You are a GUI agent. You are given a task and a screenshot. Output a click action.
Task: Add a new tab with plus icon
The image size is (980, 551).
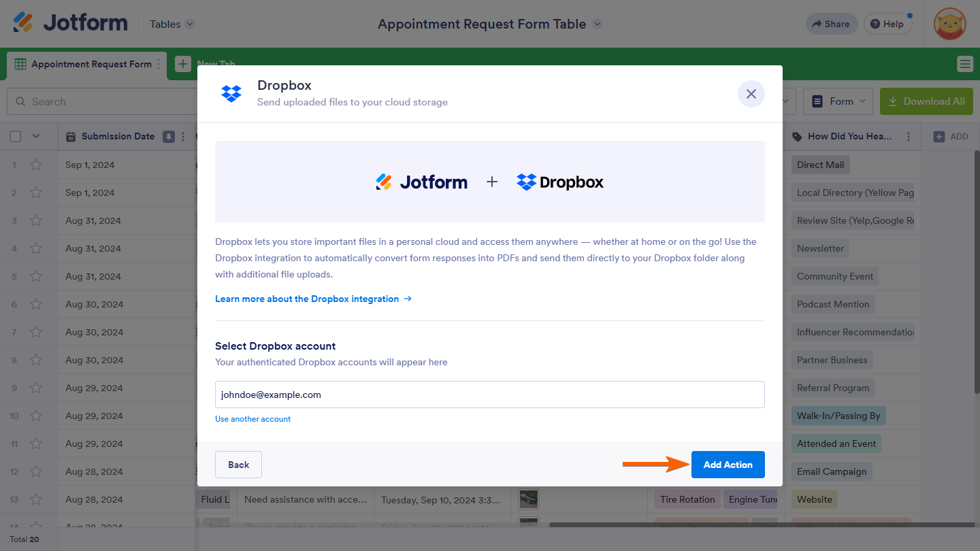pos(183,64)
